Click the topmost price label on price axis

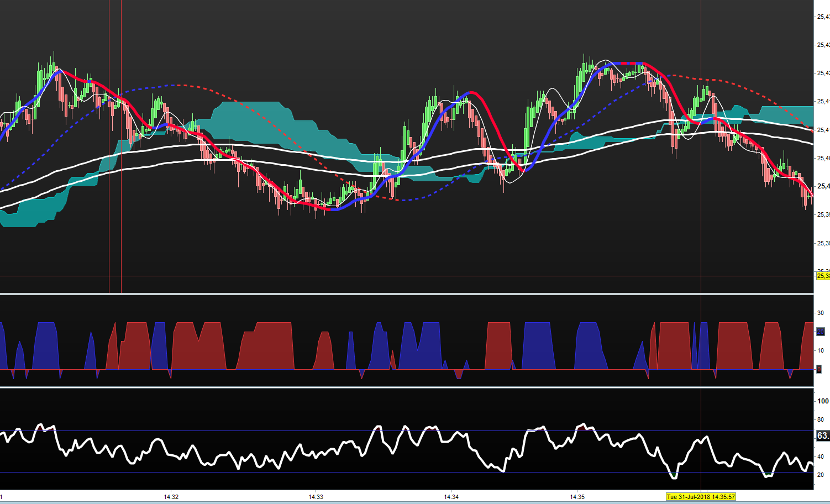tap(823, 17)
